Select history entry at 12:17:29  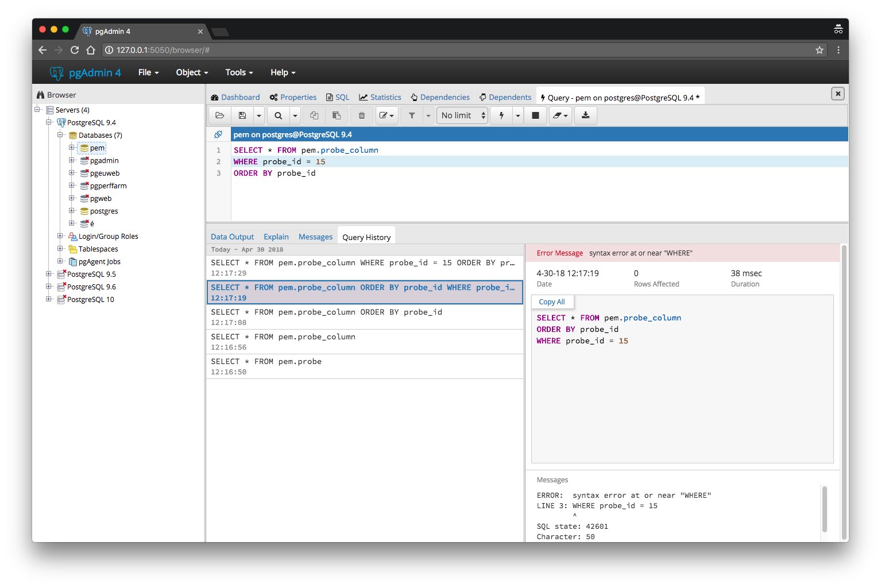pyautogui.click(x=365, y=268)
